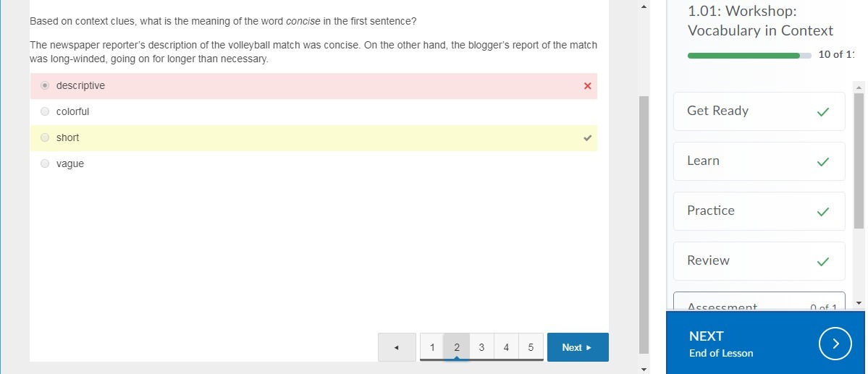The image size is (868, 374).
Task: Open the Assessment section
Action: click(x=759, y=301)
